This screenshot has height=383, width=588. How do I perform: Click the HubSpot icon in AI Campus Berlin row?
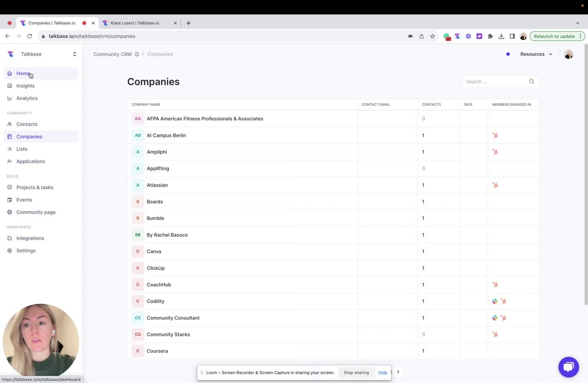pos(495,136)
